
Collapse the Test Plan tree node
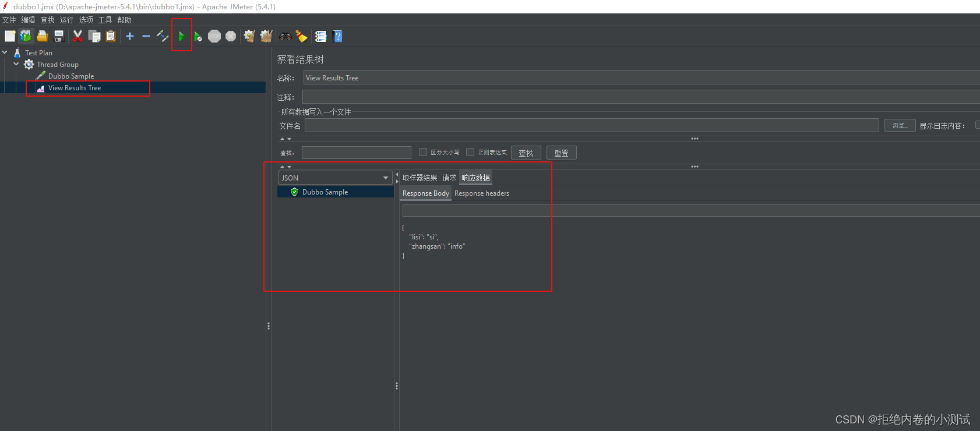[5, 52]
